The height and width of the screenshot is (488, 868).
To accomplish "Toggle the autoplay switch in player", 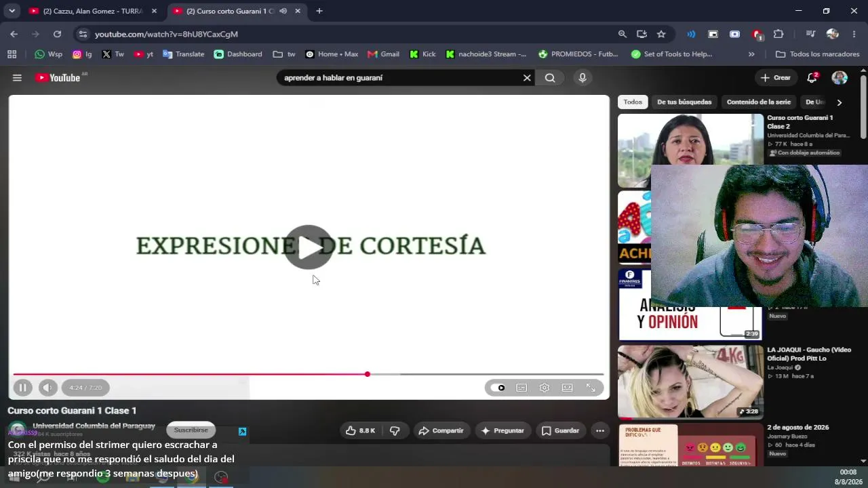I will point(498,388).
